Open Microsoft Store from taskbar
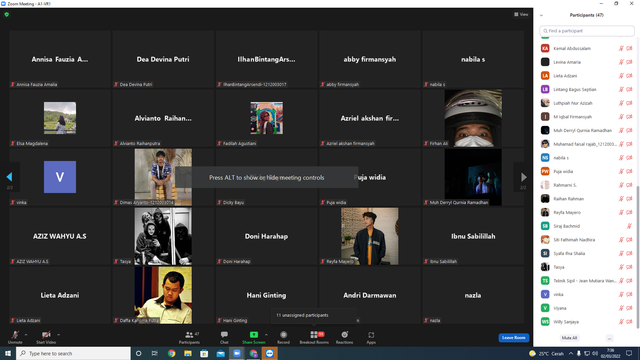The height and width of the screenshot is (360, 640). pyautogui.click(x=204, y=353)
